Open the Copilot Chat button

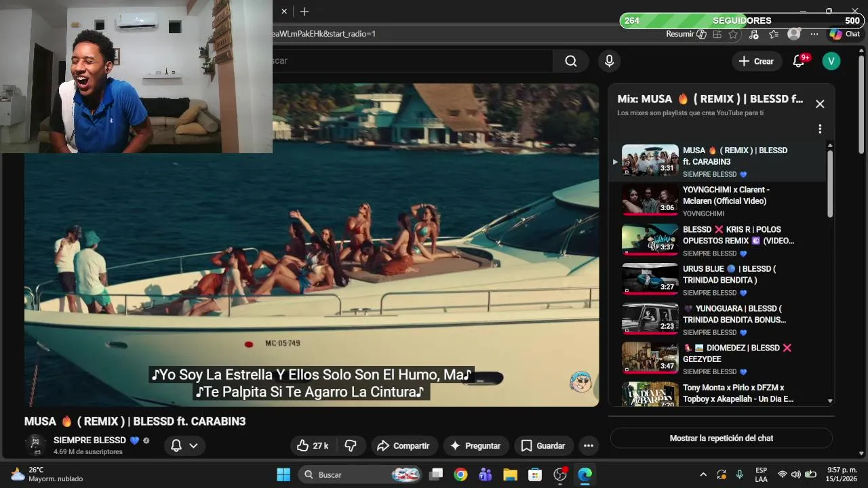point(844,34)
